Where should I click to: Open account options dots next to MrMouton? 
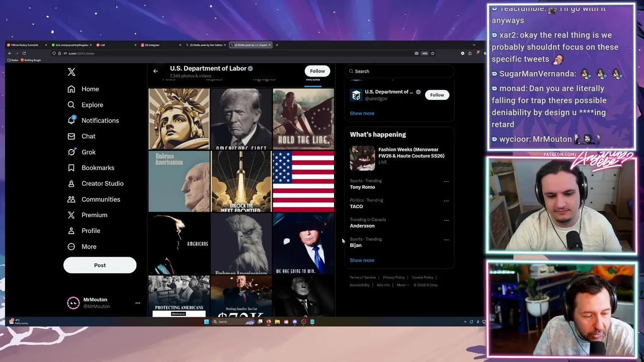pyautogui.click(x=138, y=303)
